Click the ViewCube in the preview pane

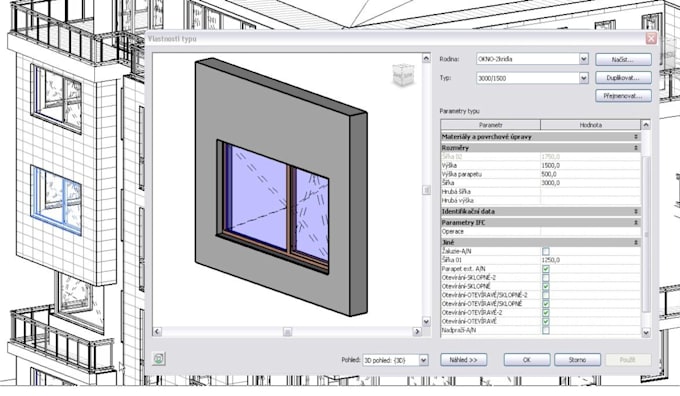(403, 75)
